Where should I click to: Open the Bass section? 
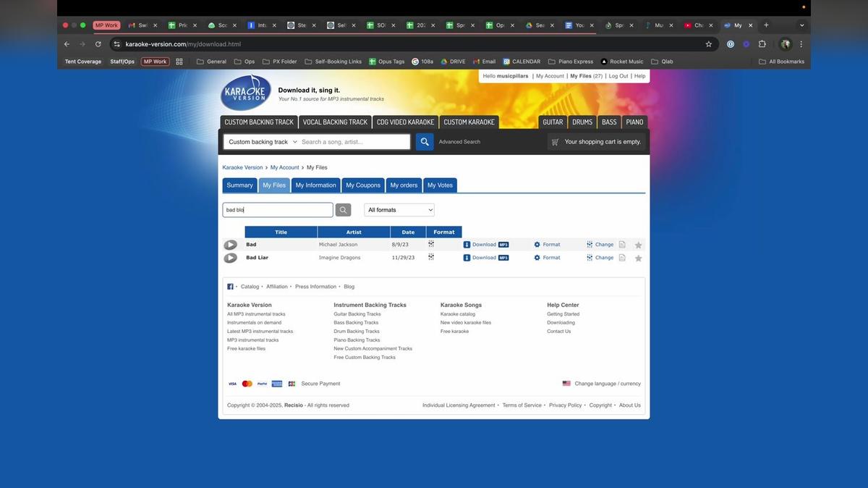pyautogui.click(x=609, y=122)
